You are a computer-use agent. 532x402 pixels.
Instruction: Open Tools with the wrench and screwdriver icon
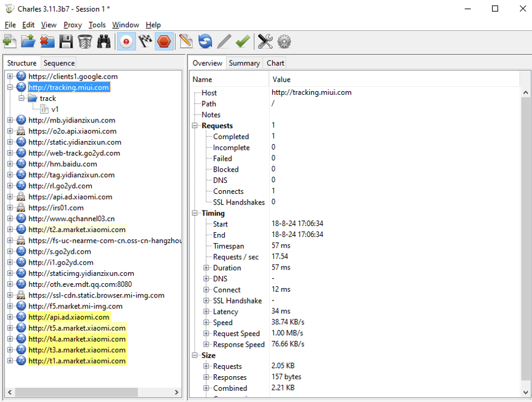pyautogui.click(x=265, y=41)
